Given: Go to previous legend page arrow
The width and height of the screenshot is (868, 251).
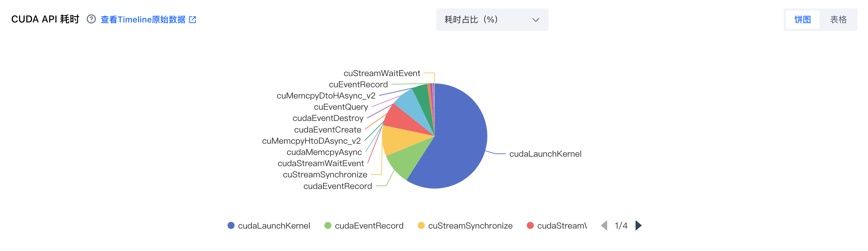Looking at the screenshot, I should click(604, 225).
